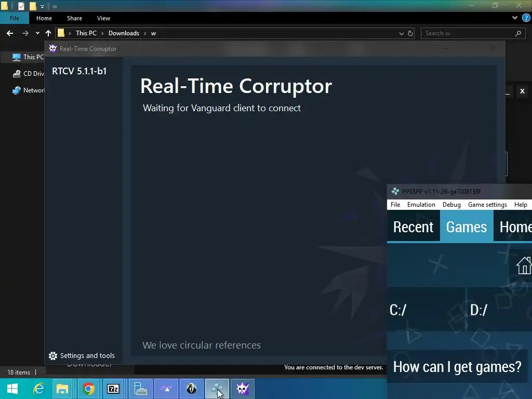Select CD Drive in the navigation pane
The image size is (532, 399).
pyautogui.click(x=28, y=74)
